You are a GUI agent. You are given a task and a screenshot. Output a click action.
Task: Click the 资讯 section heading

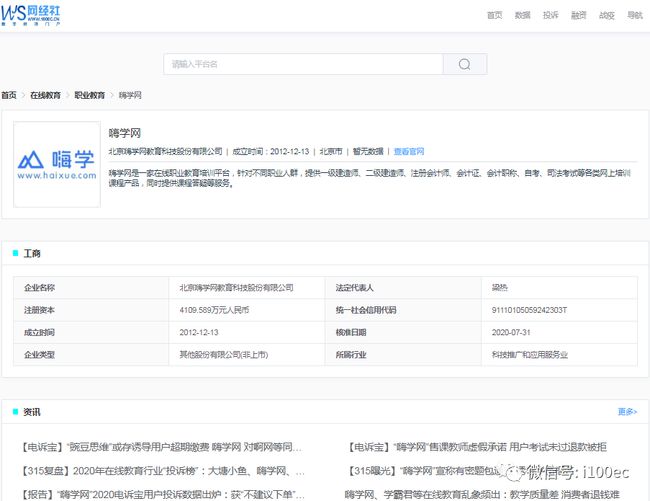[32, 412]
